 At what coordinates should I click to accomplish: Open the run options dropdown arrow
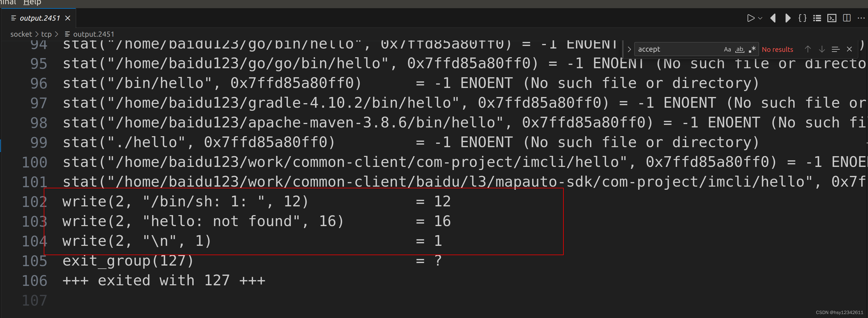[760, 18]
